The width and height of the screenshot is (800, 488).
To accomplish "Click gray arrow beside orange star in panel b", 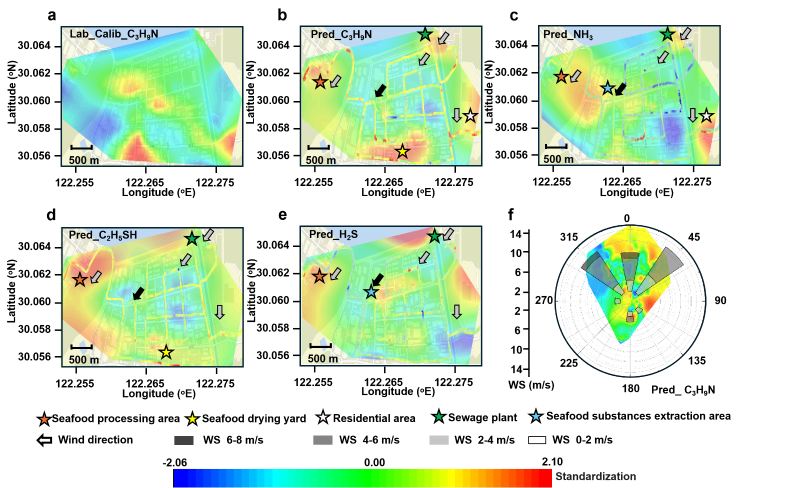I will pos(336,81).
